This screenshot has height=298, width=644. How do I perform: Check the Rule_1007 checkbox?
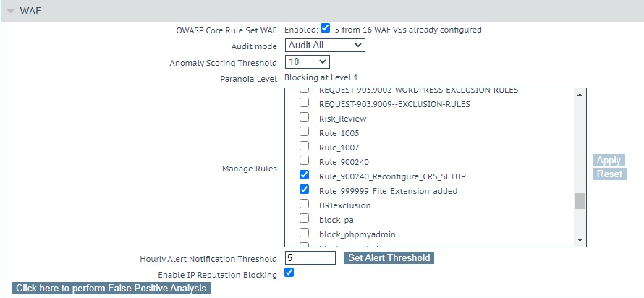tap(304, 146)
